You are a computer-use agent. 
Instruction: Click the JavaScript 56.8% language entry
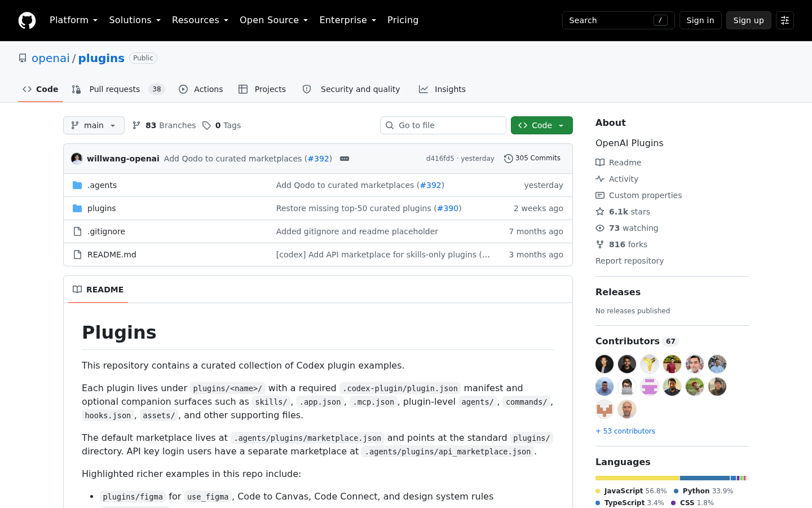(x=631, y=491)
